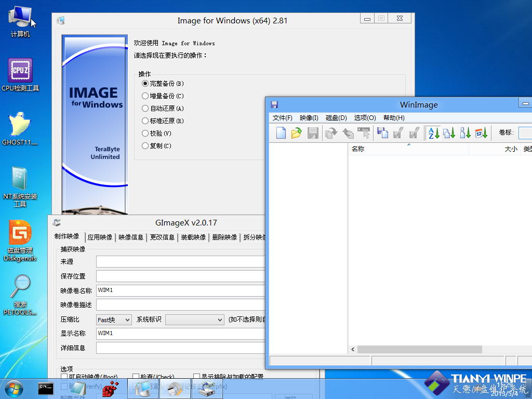Click the left scroll arrow in WinImage file list
Image resolution: width=532 pixels, height=399 pixels.
(353, 350)
